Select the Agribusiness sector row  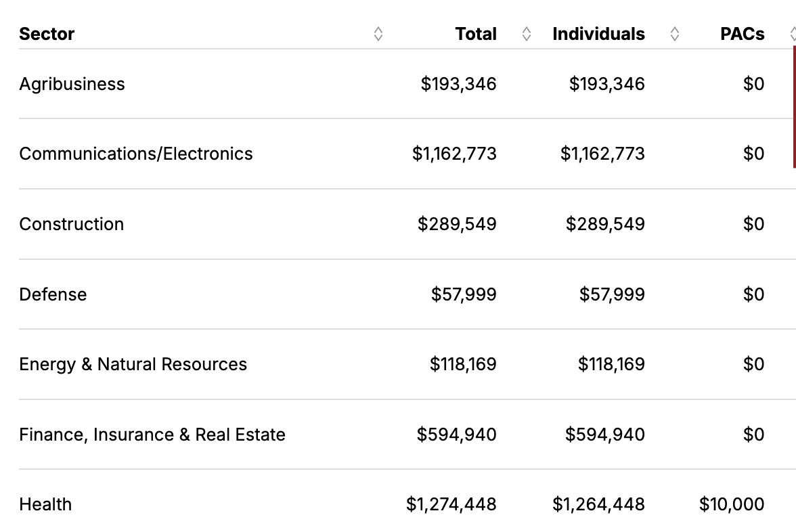click(x=72, y=84)
